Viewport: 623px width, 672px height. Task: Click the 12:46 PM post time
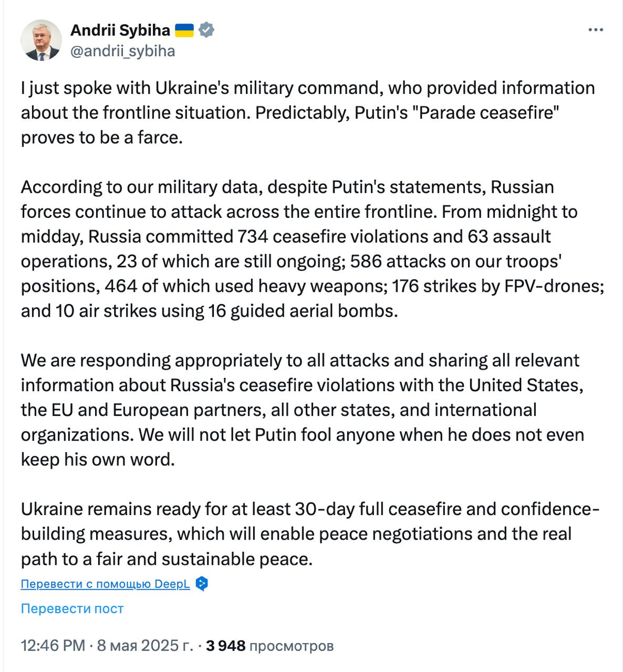(x=53, y=645)
